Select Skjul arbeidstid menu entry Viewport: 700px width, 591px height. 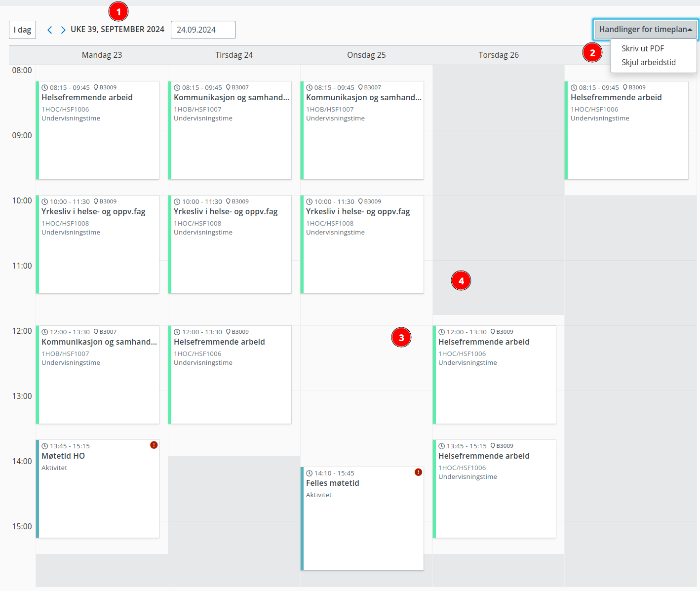click(649, 62)
